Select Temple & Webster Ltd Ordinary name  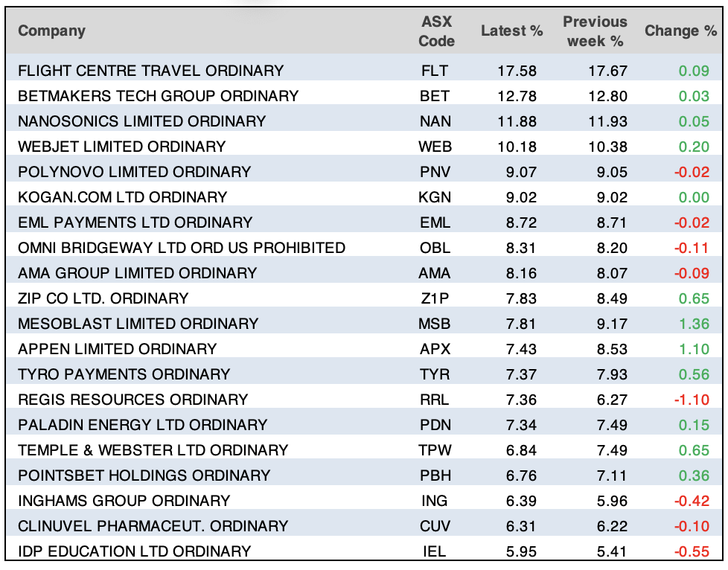[153, 450]
